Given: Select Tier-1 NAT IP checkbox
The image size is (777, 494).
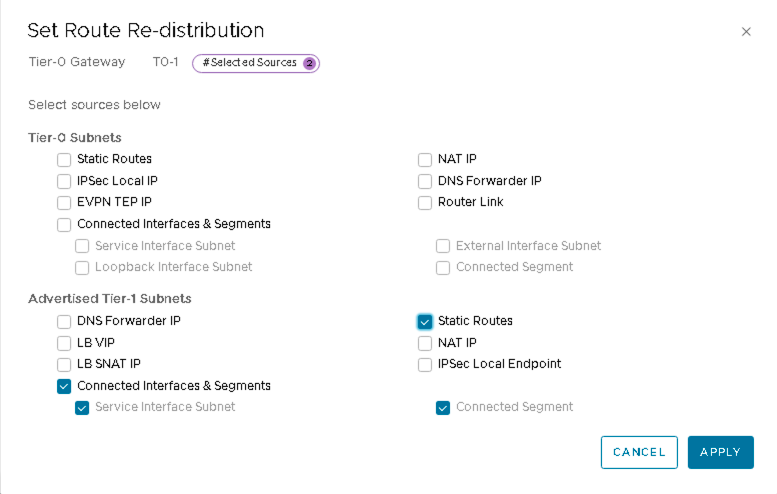Looking at the screenshot, I should (425, 343).
